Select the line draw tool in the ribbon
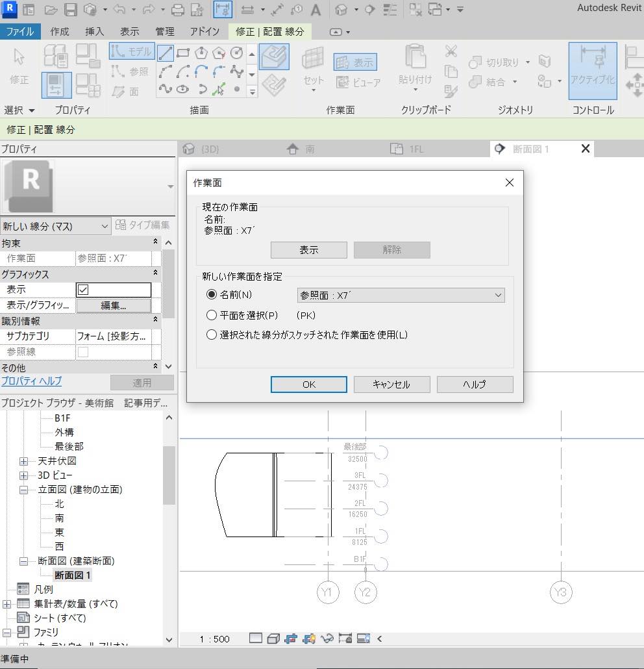644x669 pixels. (165, 53)
